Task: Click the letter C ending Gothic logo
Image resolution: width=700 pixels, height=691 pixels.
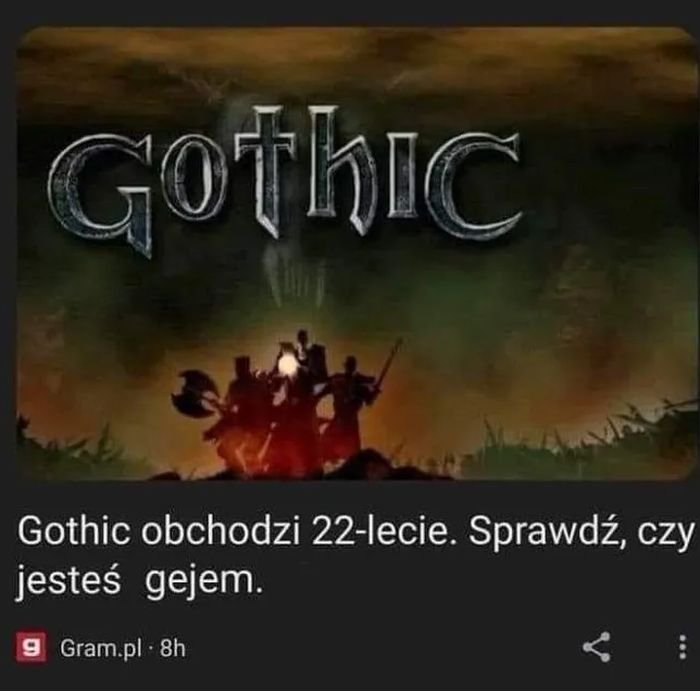Action: (x=474, y=184)
